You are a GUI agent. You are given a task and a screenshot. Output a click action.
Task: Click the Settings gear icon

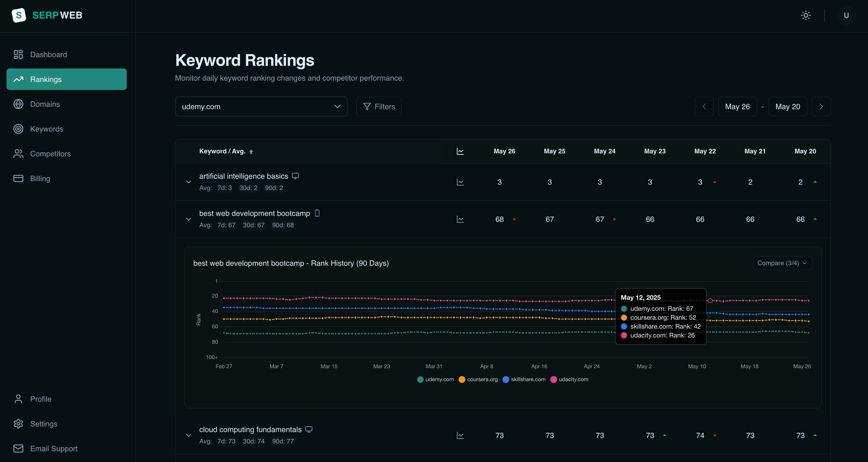18,424
